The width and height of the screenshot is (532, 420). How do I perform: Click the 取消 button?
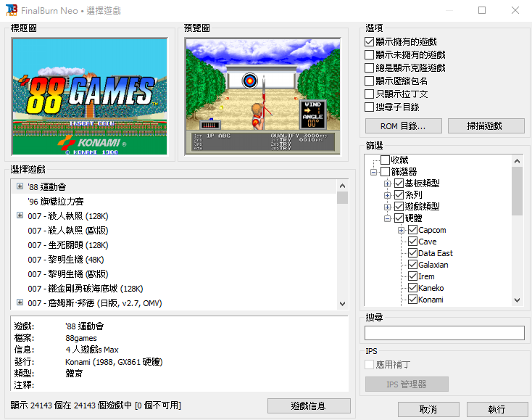(428, 409)
